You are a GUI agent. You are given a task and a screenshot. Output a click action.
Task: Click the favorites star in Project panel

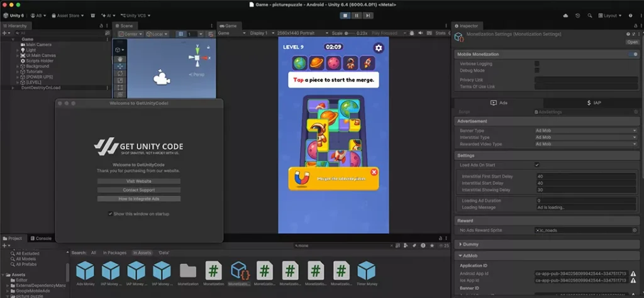(431, 245)
